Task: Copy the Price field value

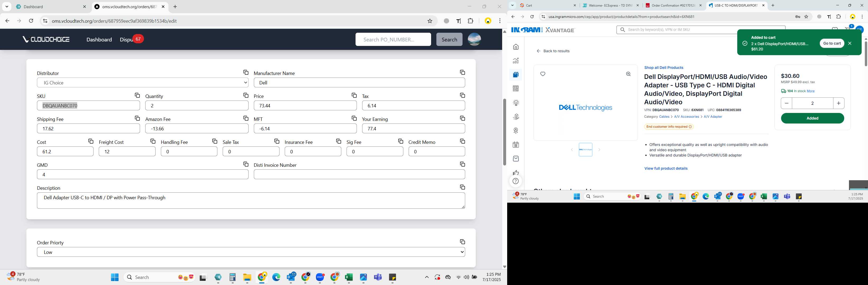Action: (354, 95)
